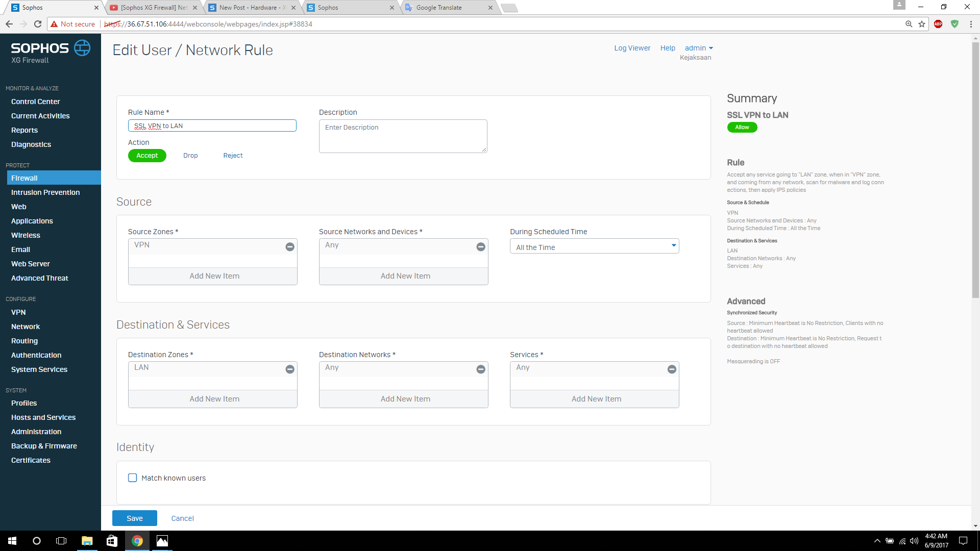Click the browser address bar URL
Screen dimensions: 980x551
click(x=208, y=24)
